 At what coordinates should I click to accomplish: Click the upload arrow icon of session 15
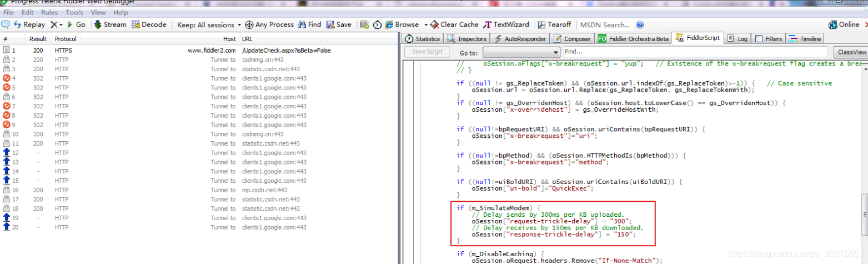(7, 181)
